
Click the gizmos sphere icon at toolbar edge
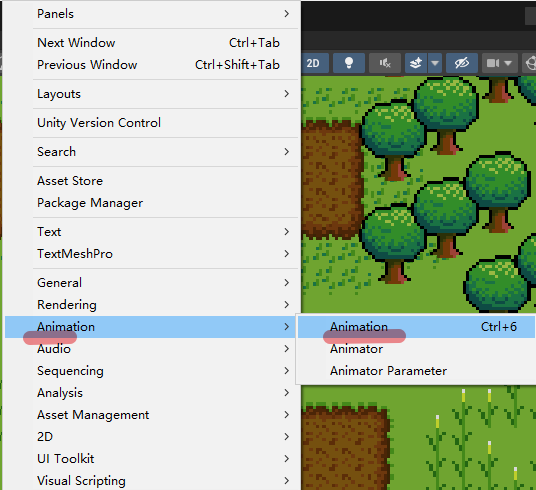[530, 63]
